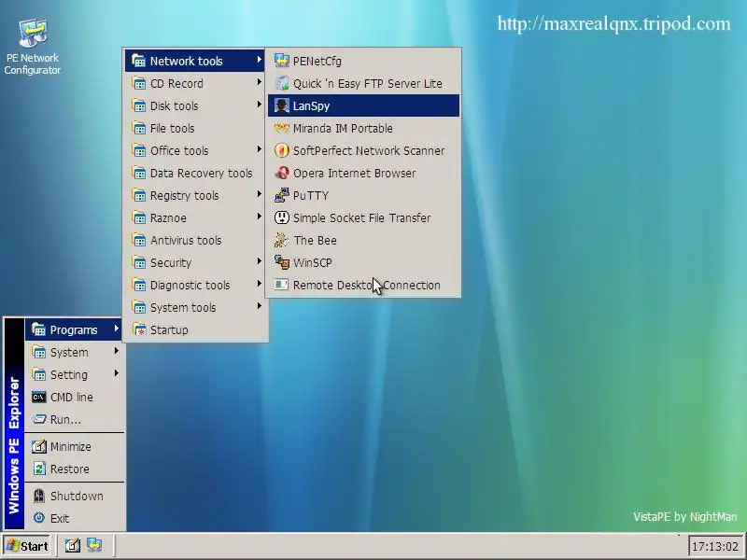Select Quick 'n Easy FTP Server Lite text
The height and width of the screenshot is (560, 747).
(x=367, y=83)
